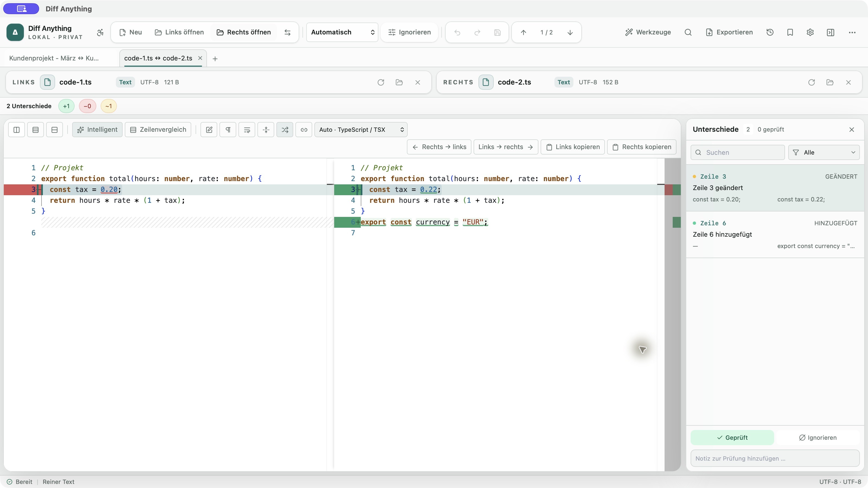Toggle whitespace pilcrow display
The width and height of the screenshot is (868, 488).
click(228, 130)
